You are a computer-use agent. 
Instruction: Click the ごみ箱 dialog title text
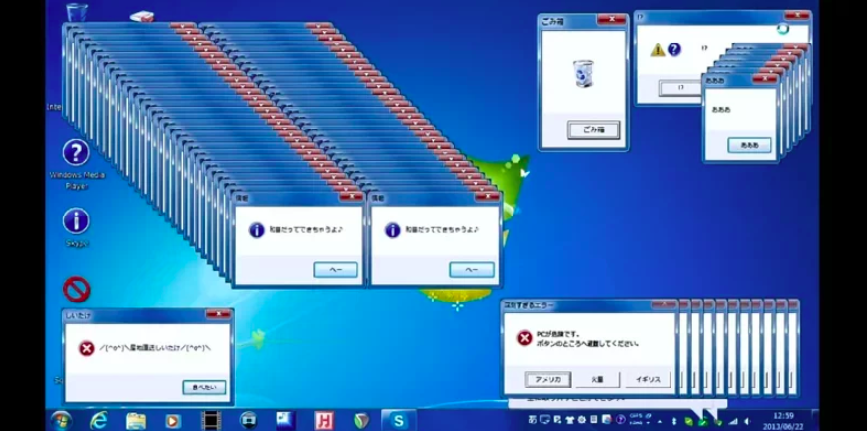(x=554, y=20)
